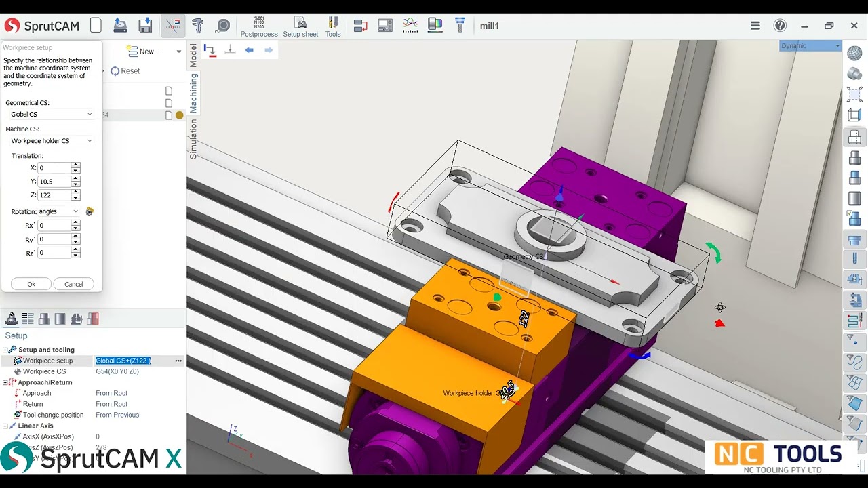Select the Workpiece setup row
The image size is (868, 488).
(93, 361)
